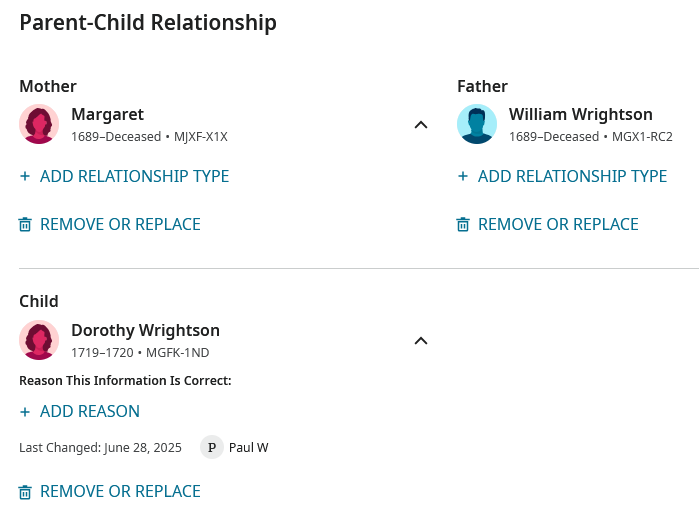Remove or replace child Dorothy Wrightson

110,492
